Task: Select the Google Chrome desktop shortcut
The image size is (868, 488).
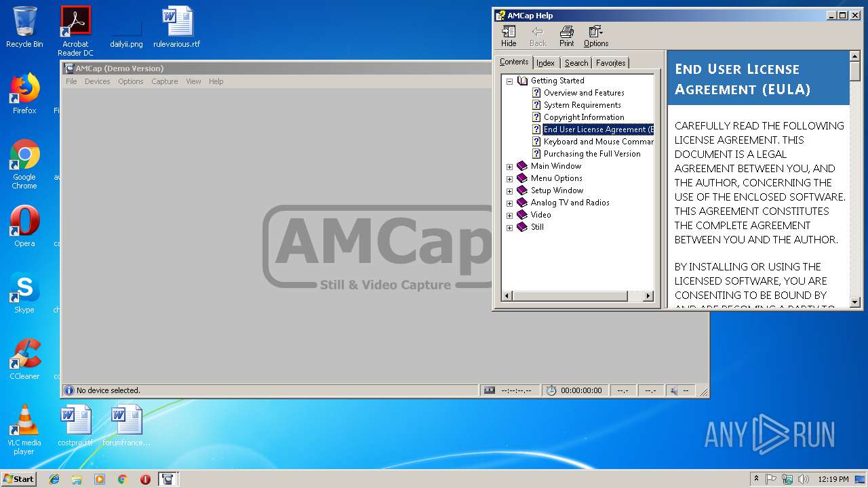Action: pos(24,165)
